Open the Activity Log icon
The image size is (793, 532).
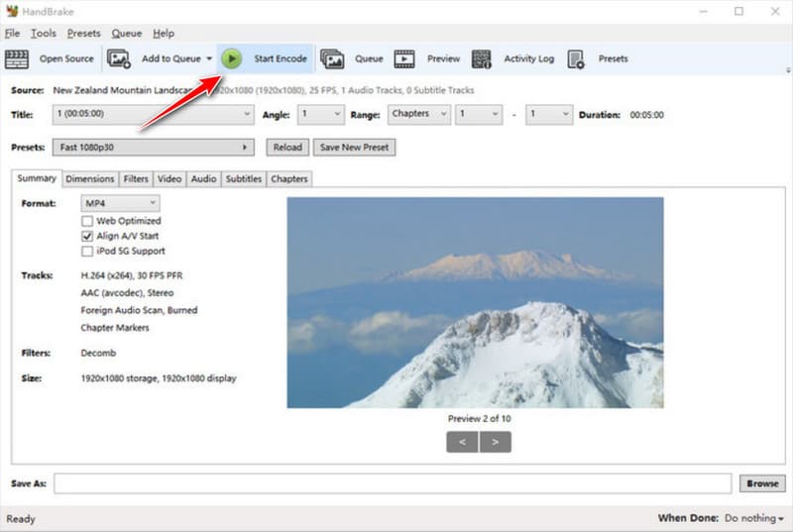[482, 58]
